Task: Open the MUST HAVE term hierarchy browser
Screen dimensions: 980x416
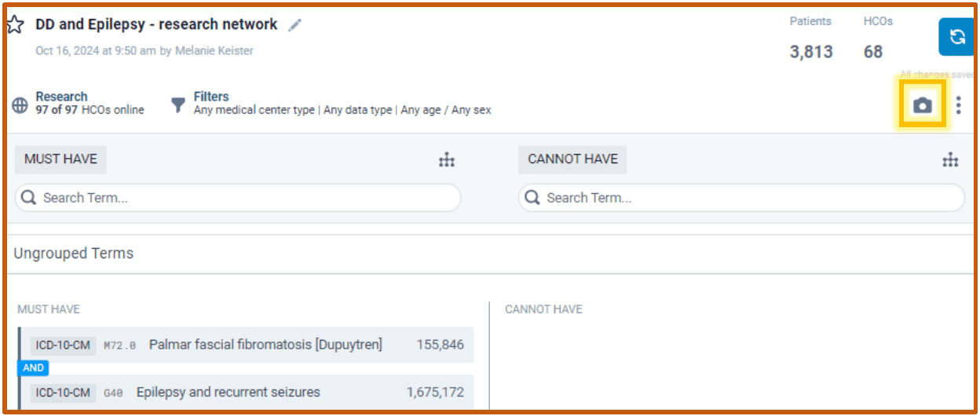Action: click(x=447, y=160)
